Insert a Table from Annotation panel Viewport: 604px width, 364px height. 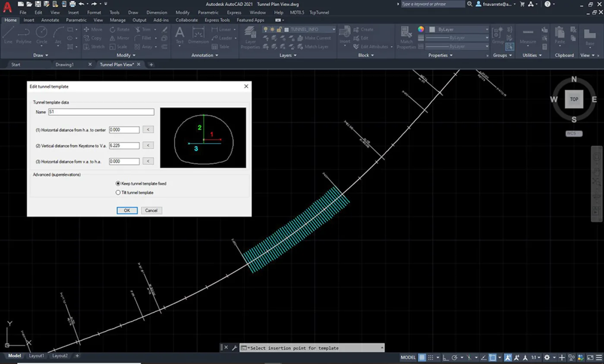(x=220, y=47)
